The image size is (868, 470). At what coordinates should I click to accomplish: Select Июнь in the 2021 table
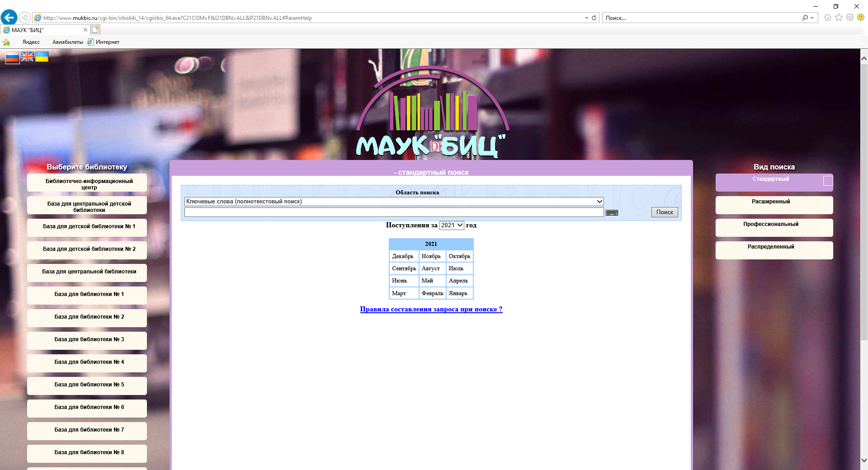point(400,281)
